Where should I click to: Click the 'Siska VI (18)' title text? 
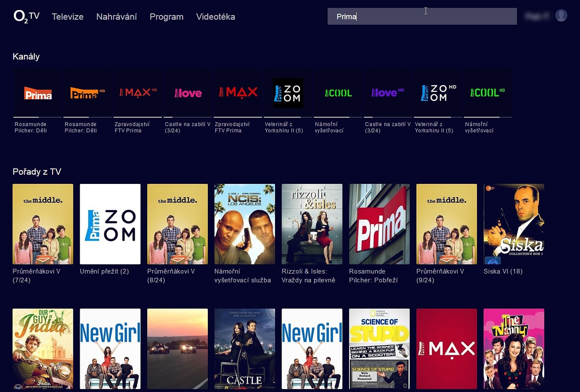(x=503, y=271)
